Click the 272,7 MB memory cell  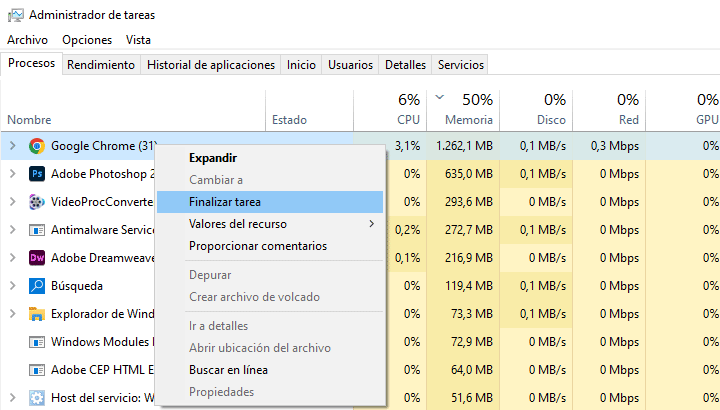click(463, 230)
